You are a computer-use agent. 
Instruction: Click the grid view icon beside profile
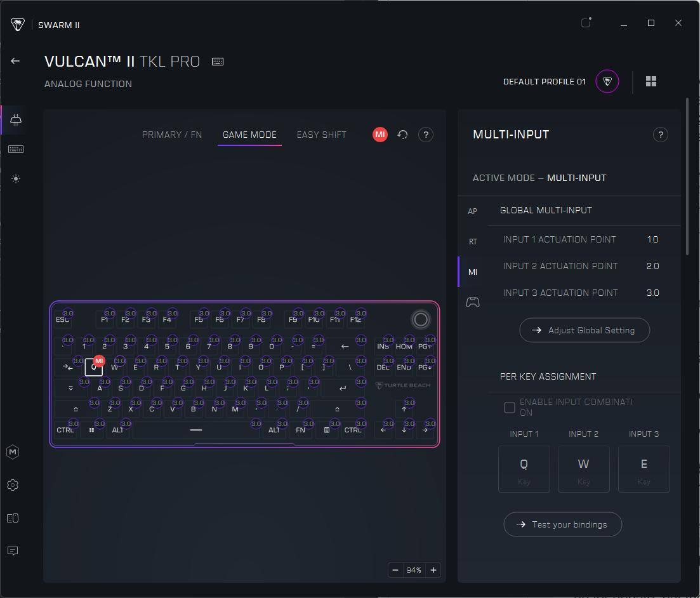tap(651, 81)
